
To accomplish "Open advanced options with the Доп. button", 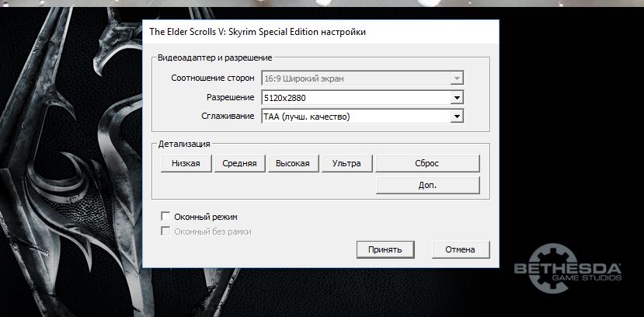I will click(x=427, y=185).
